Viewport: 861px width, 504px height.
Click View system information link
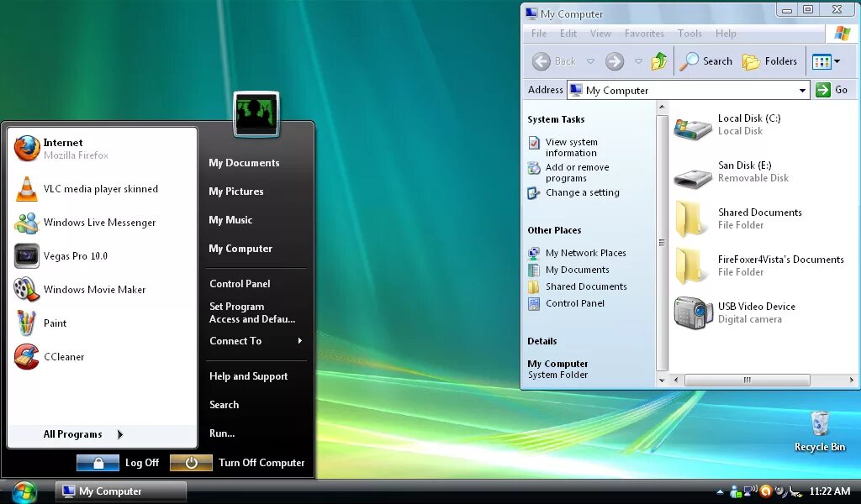tap(571, 148)
